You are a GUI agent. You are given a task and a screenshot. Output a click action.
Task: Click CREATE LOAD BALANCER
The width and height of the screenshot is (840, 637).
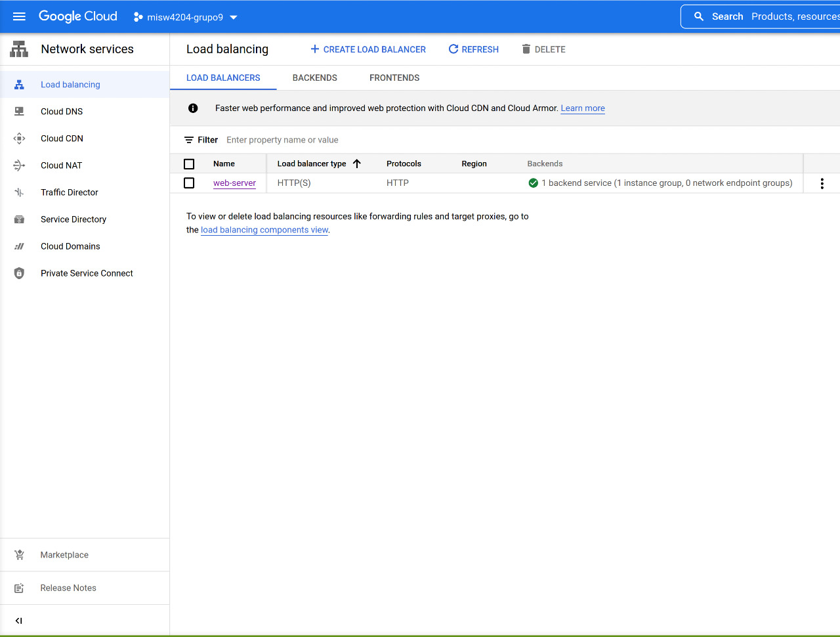click(367, 49)
